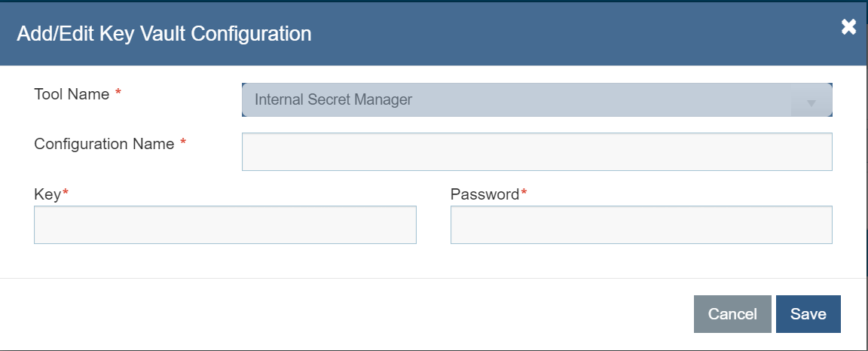
Task: Open the Tool Name dropdown arrow
Action: [x=811, y=102]
